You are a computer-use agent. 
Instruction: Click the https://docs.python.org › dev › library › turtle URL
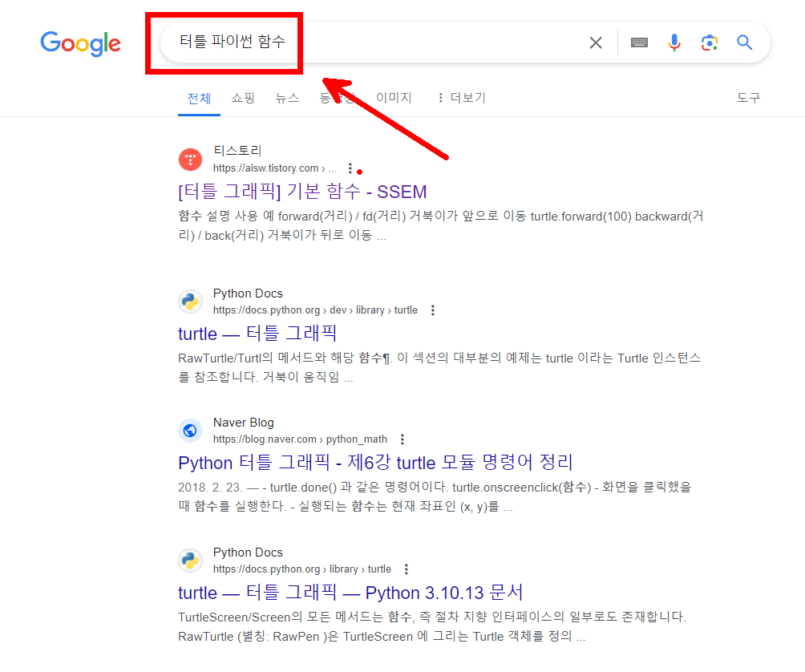315,310
